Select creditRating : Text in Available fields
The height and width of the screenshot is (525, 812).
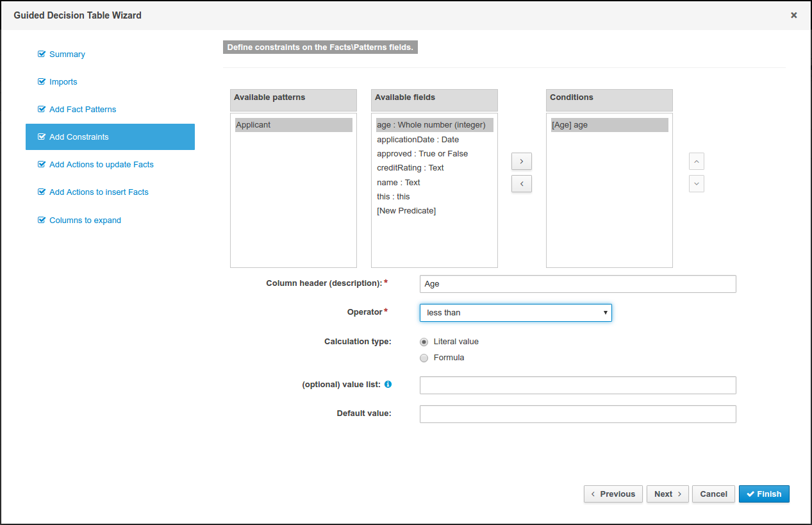point(410,168)
